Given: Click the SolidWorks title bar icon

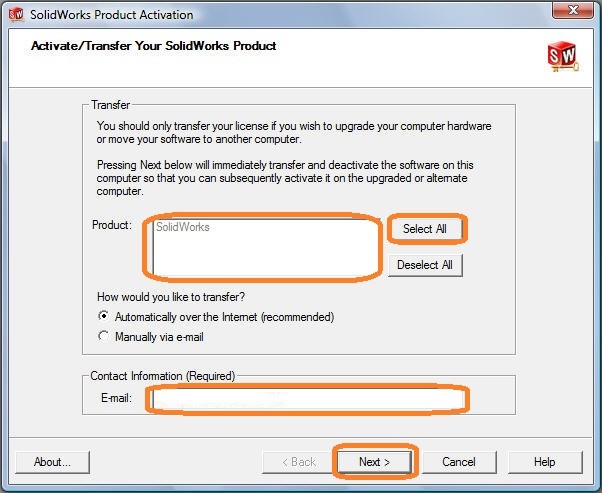Looking at the screenshot, I should (16, 15).
